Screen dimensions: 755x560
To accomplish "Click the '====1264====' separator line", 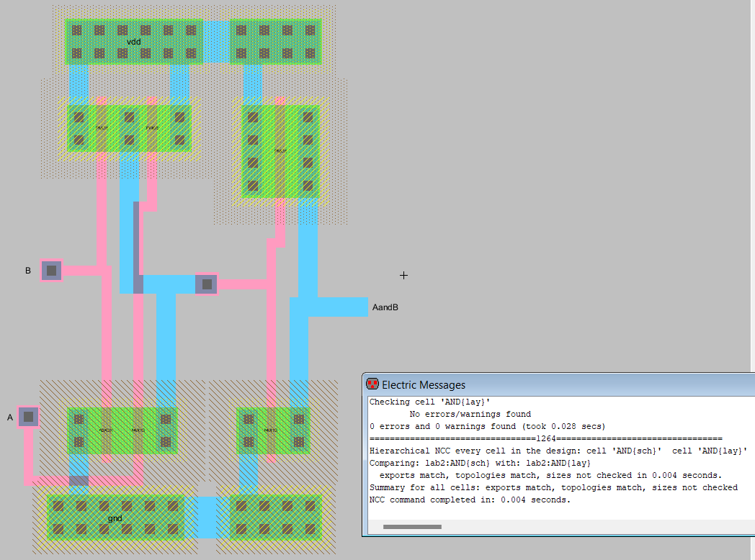I will tap(545, 438).
